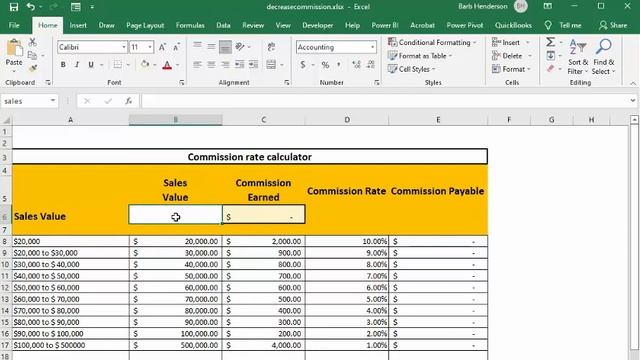Toggle underline formatting

91,64
